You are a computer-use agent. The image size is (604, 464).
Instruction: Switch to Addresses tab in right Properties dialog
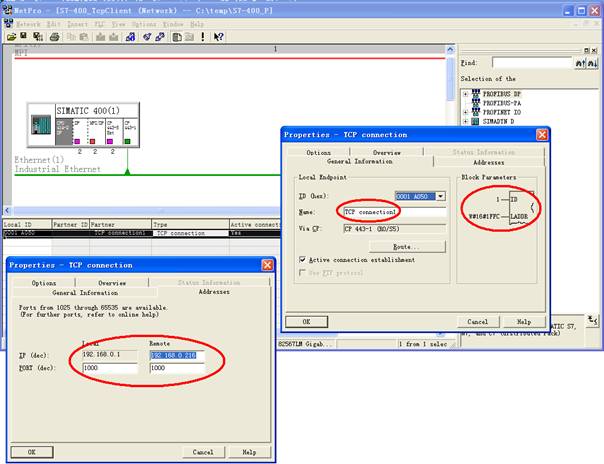(488, 162)
